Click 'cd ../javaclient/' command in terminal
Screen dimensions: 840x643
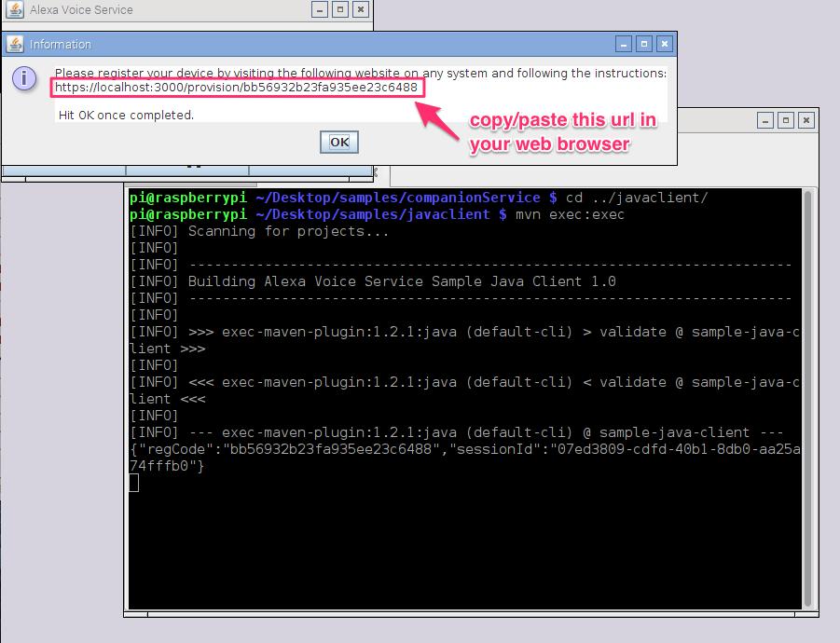[637, 198]
